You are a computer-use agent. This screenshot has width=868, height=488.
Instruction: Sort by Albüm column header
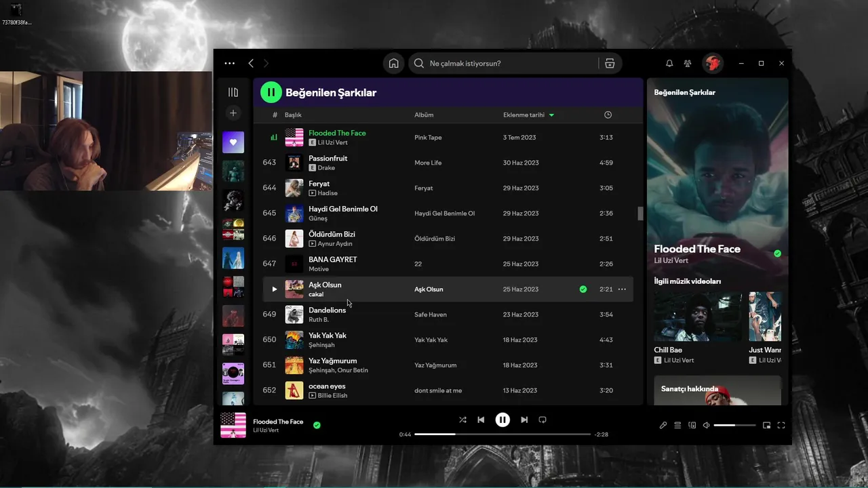coord(424,115)
